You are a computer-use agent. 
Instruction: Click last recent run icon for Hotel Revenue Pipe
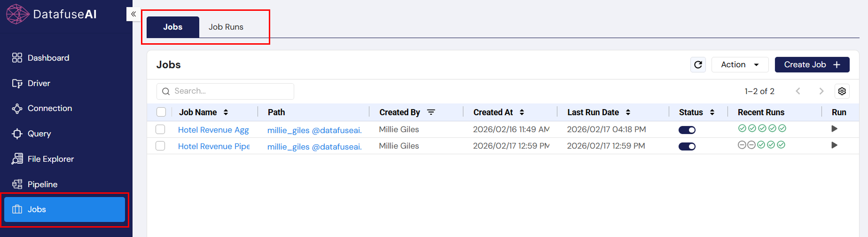(781, 145)
